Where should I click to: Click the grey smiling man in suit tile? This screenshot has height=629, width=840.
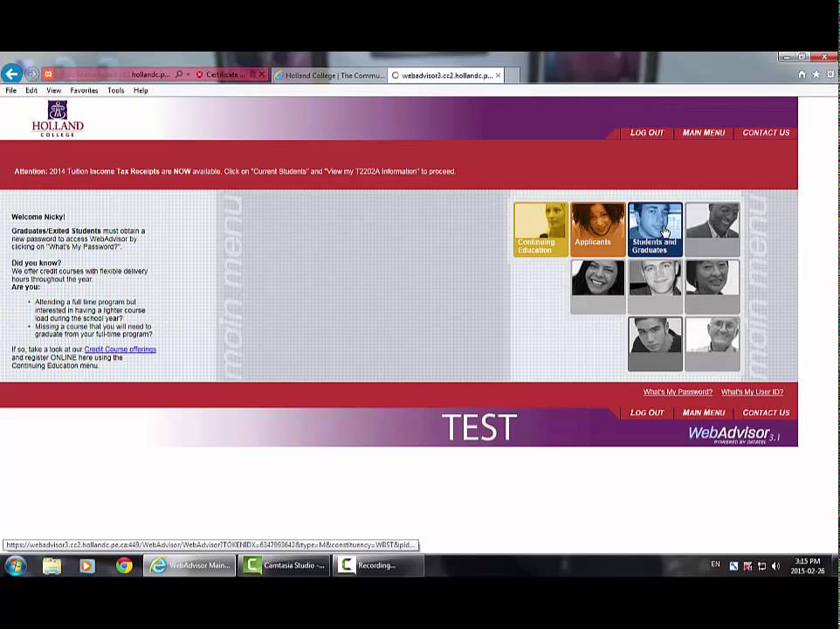point(713,229)
